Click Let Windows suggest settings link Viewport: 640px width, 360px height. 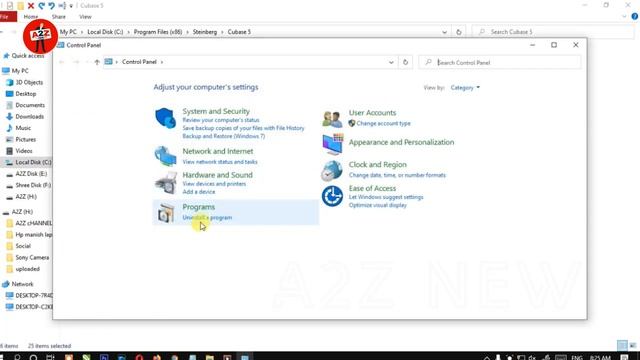(386, 197)
